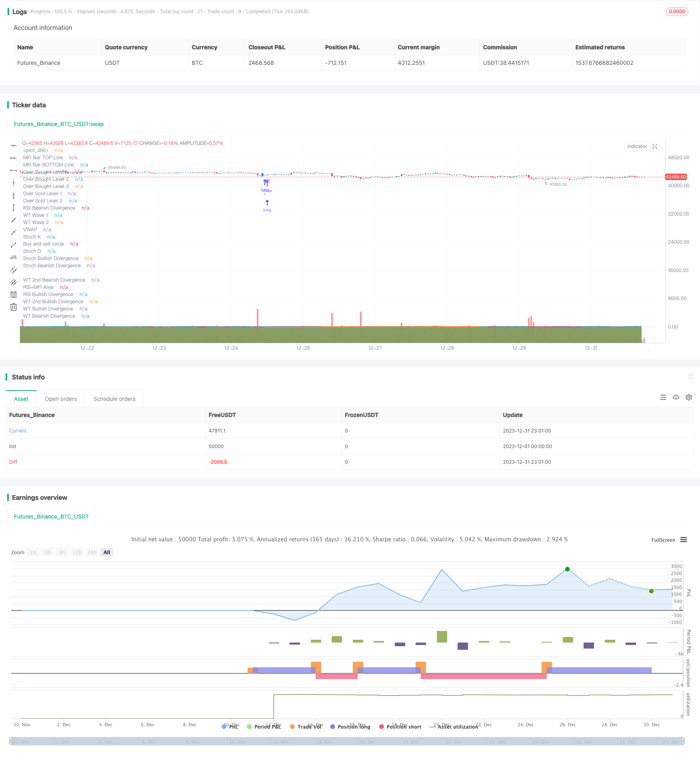Choose the parallel channel lines drawing tool
Image resolution: width=700 pixels, height=757 pixels.
point(14,282)
